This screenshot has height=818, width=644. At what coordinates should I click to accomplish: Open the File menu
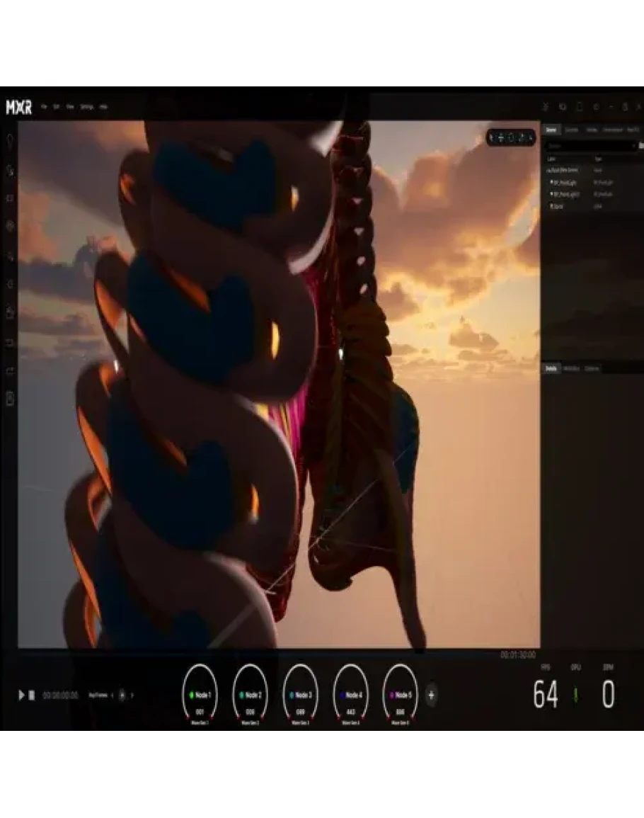tap(44, 107)
